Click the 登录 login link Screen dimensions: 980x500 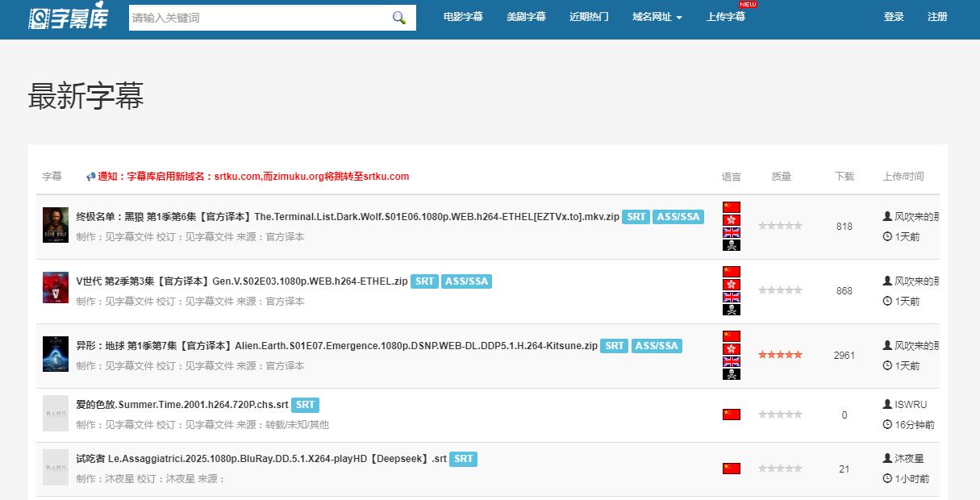point(894,17)
